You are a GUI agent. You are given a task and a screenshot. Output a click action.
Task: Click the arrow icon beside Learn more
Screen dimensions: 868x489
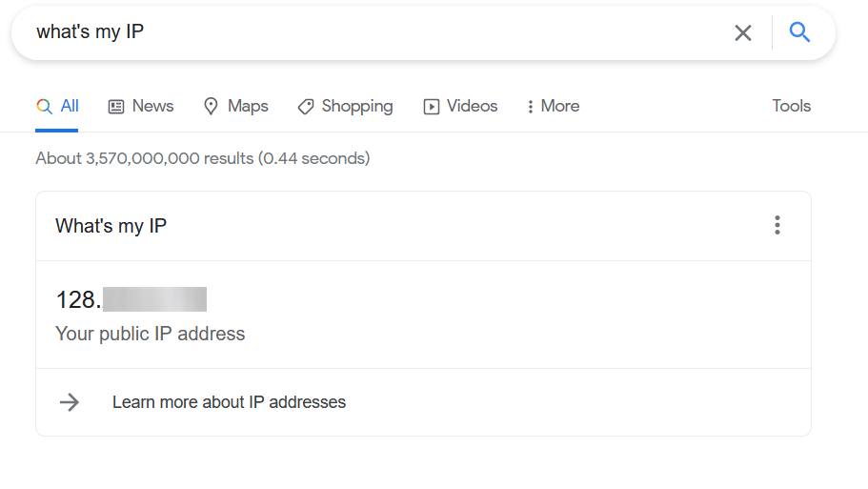70,402
